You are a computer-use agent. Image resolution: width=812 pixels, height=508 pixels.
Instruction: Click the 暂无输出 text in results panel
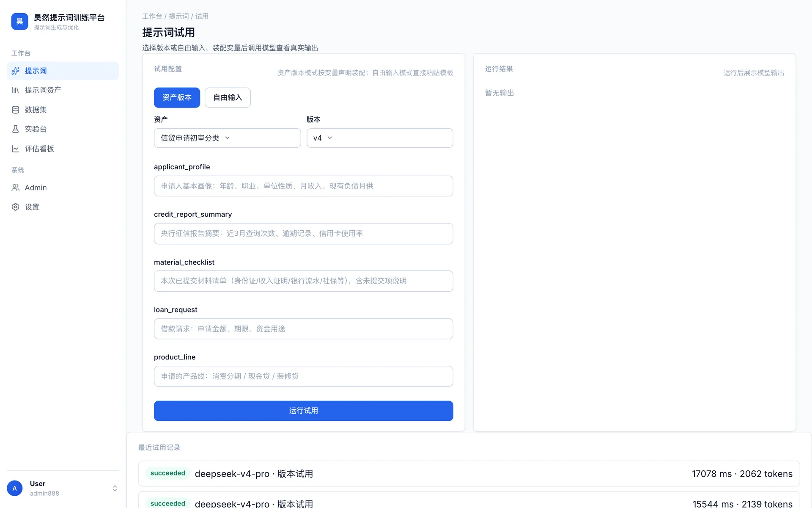(x=499, y=93)
